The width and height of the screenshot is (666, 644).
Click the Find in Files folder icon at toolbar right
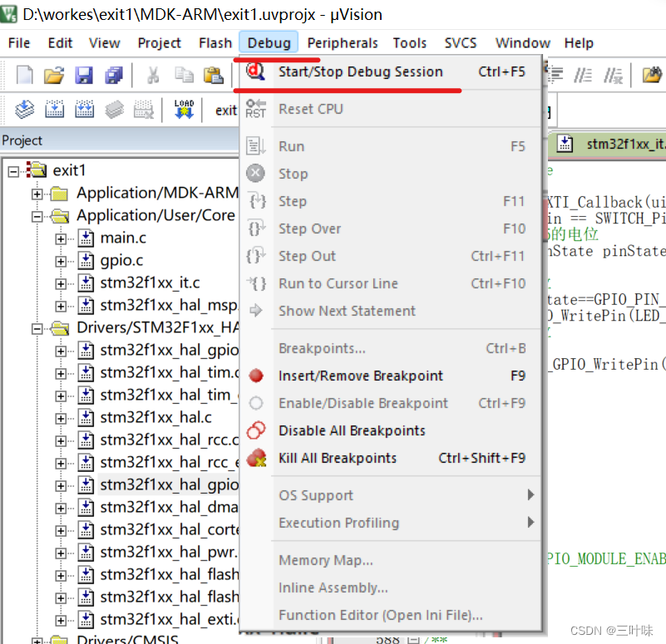point(652,75)
